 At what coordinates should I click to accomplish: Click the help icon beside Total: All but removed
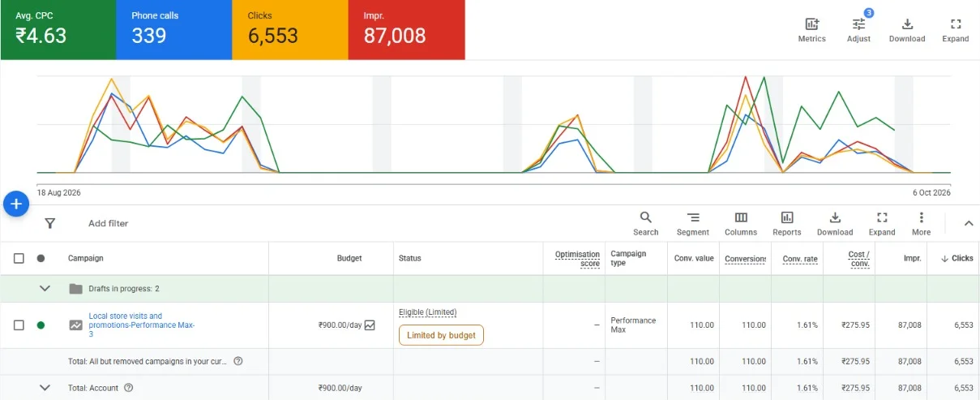pos(238,361)
